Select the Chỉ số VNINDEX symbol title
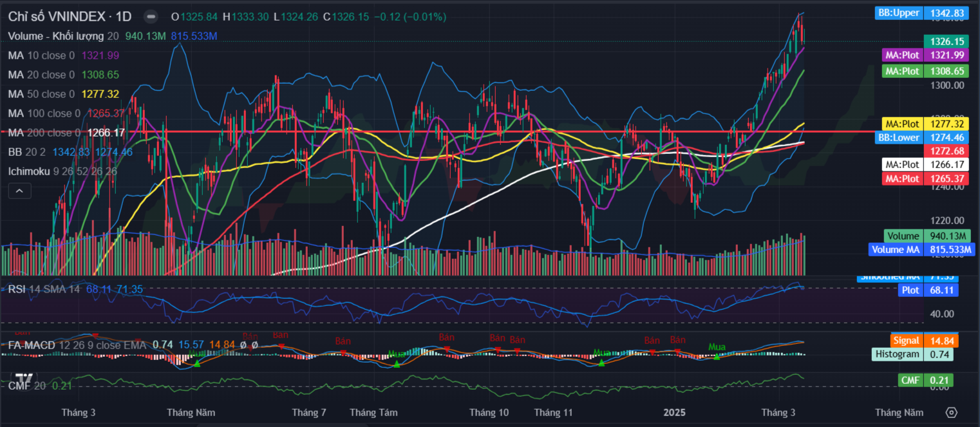This screenshot has height=427, width=980. (70, 17)
